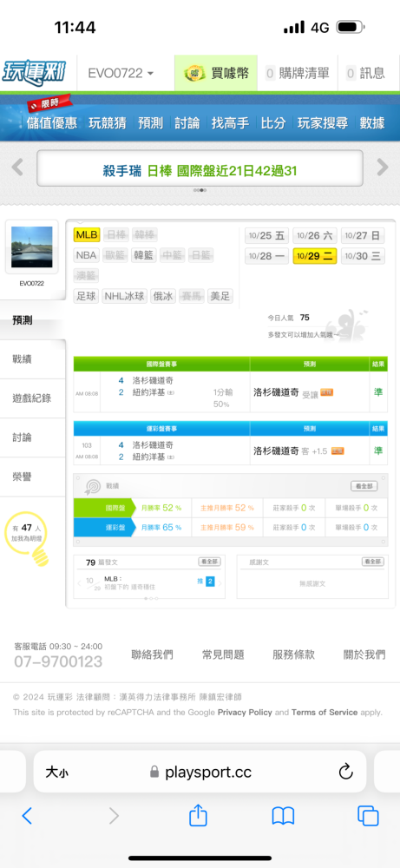400x868 pixels.
Task: Open 玩競猜 menu item
Action: point(108,123)
